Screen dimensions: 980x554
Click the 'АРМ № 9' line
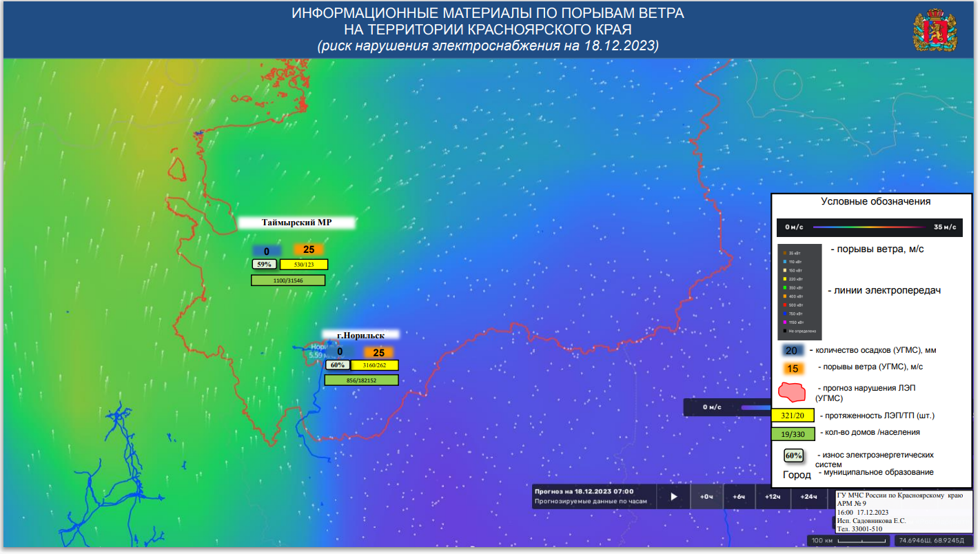pos(851,504)
